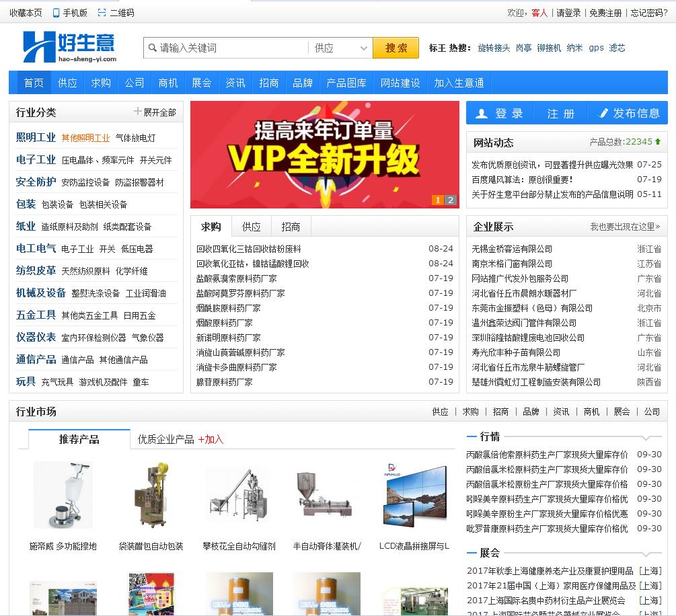Click the 收藏本页 link
The height and width of the screenshot is (616, 676).
[x=26, y=13]
